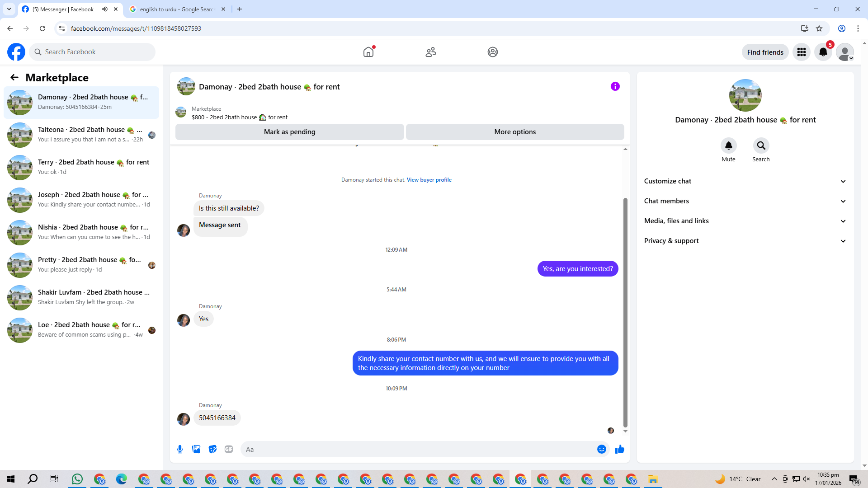Image resolution: width=868 pixels, height=488 pixels.
Task: Attach a file using the photo icon
Action: tap(196, 449)
